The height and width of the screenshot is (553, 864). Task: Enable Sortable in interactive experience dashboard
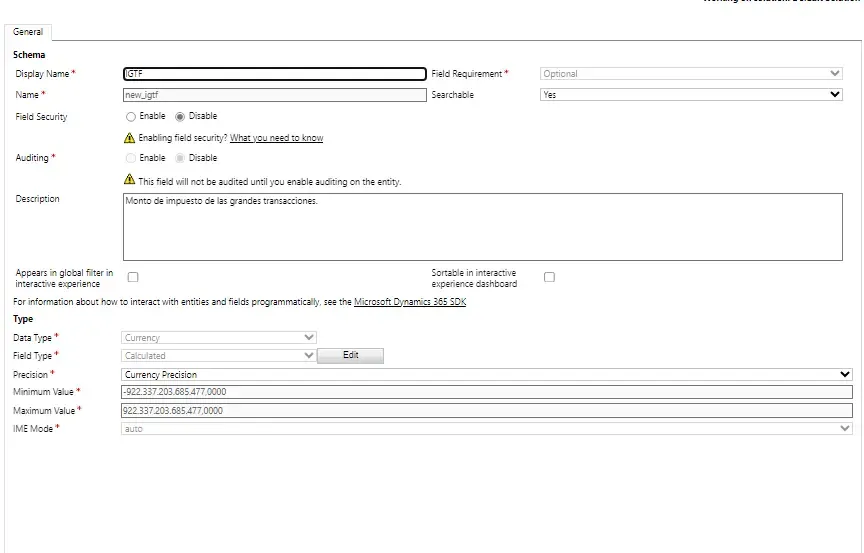[x=549, y=277]
